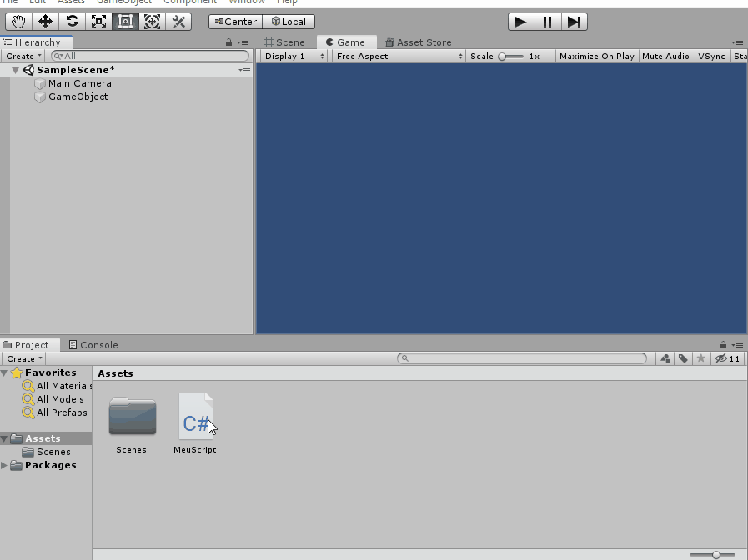
Task: Focus the Project search field
Action: [x=522, y=358]
